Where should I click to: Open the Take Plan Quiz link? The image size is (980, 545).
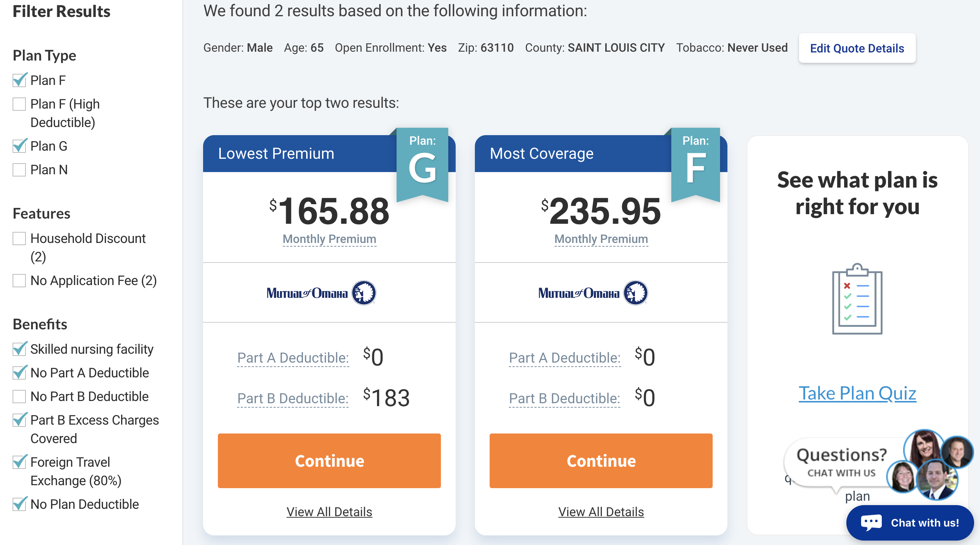coord(857,393)
